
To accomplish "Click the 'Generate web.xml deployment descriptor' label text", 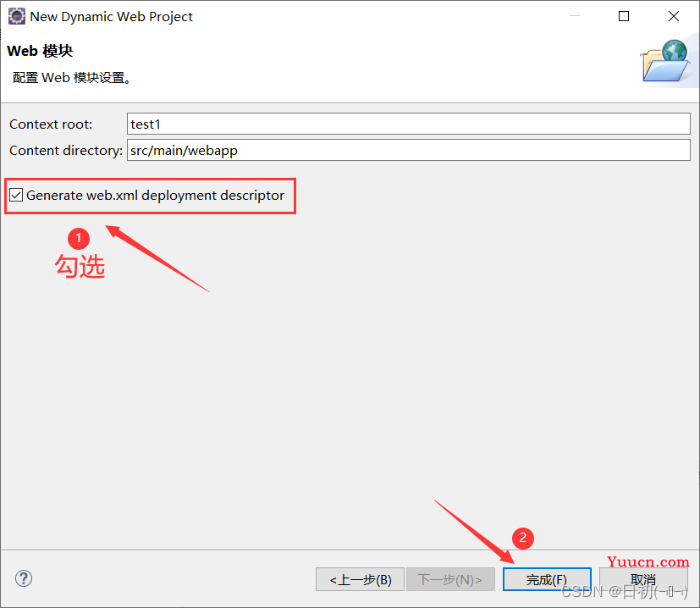I will pos(155,196).
